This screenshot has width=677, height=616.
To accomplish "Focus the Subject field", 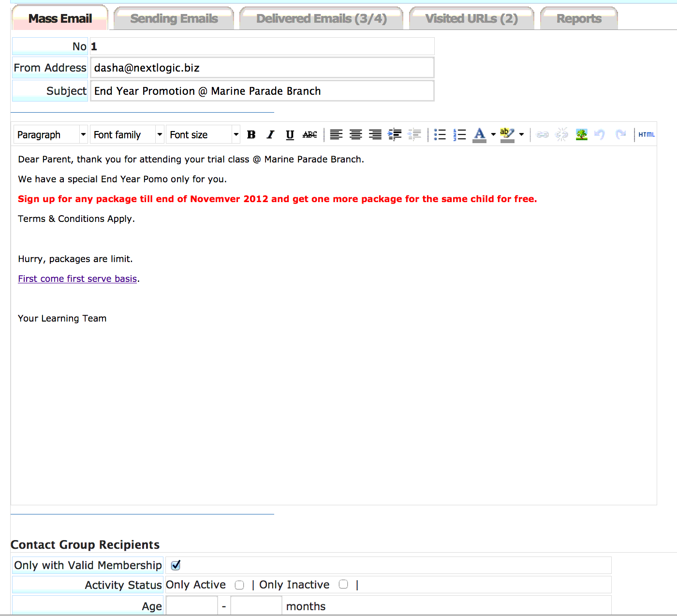I will (262, 91).
